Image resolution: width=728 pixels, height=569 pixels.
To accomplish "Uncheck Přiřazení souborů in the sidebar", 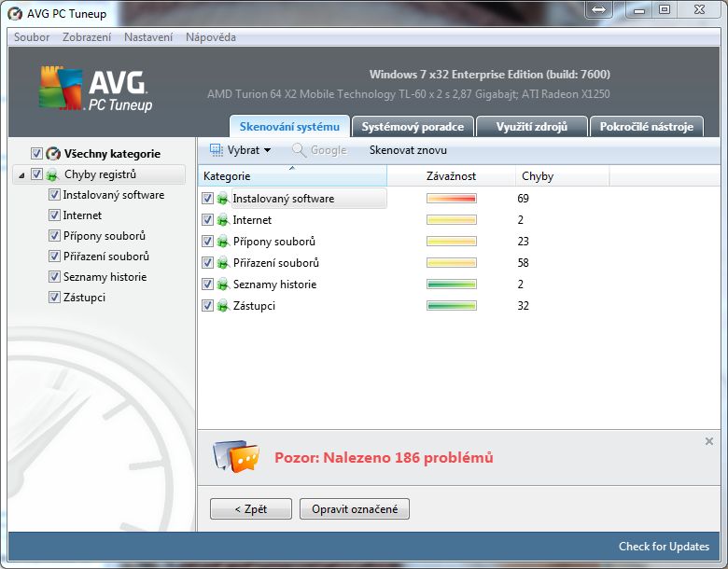I will (54, 256).
